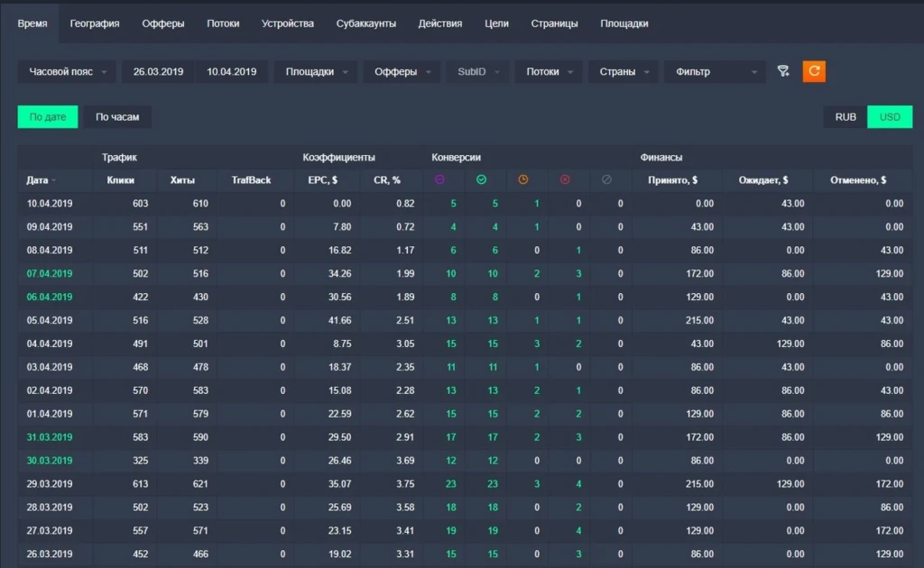Click the CR value 3.75
Viewport: 924px width, 568px height.
[405, 484]
